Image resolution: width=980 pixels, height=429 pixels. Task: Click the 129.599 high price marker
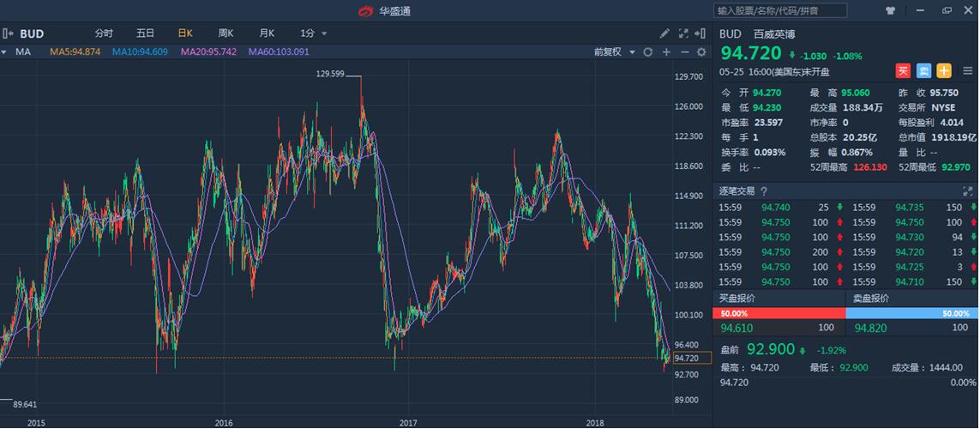pos(330,74)
